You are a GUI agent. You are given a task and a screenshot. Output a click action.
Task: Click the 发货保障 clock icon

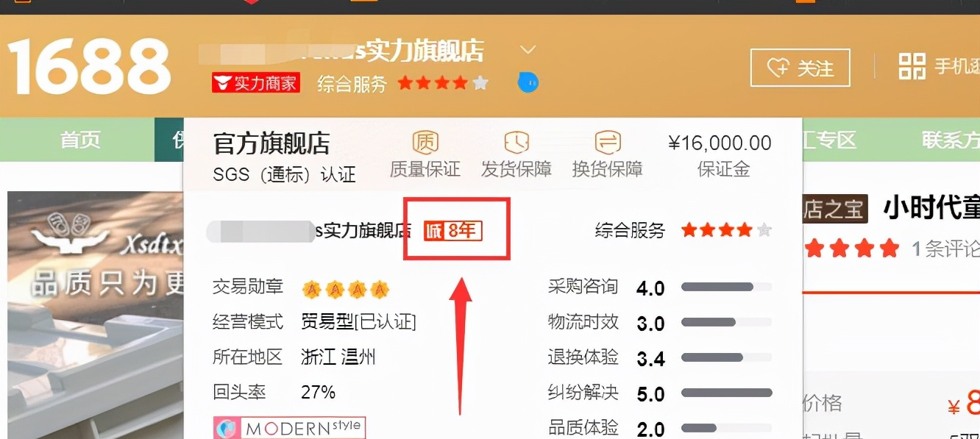(x=516, y=142)
